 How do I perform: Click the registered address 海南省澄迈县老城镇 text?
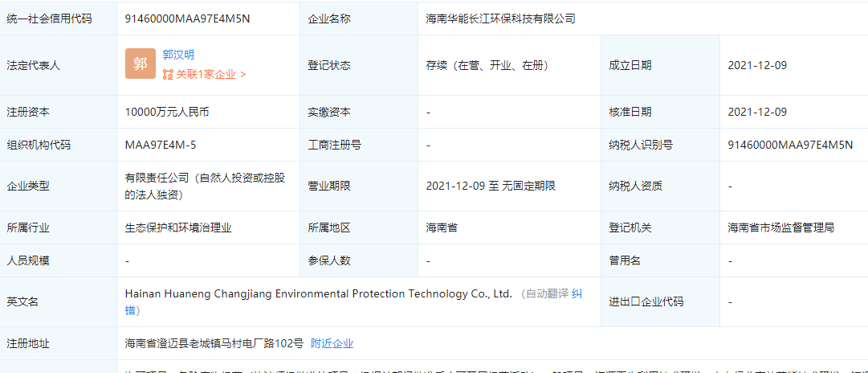(x=214, y=343)
